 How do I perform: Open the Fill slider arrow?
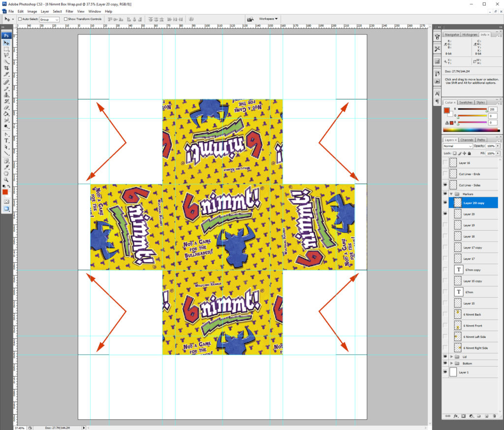tap(498, 154)
